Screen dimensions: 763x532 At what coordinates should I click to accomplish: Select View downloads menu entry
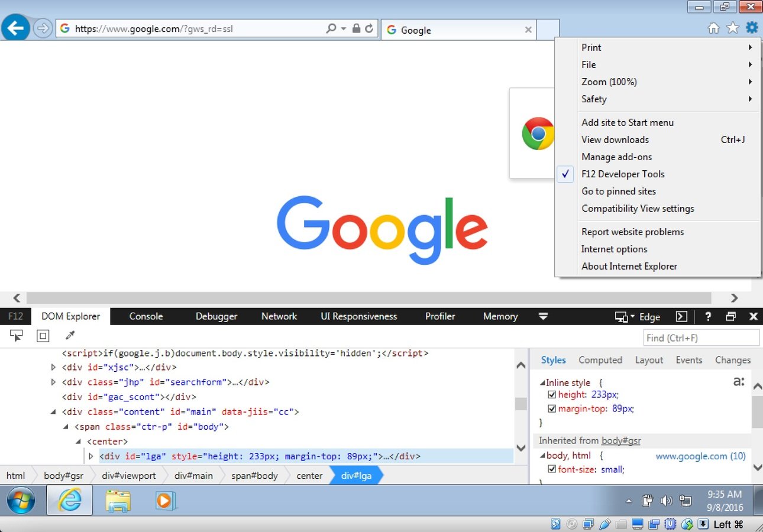(x=657, y=140)
